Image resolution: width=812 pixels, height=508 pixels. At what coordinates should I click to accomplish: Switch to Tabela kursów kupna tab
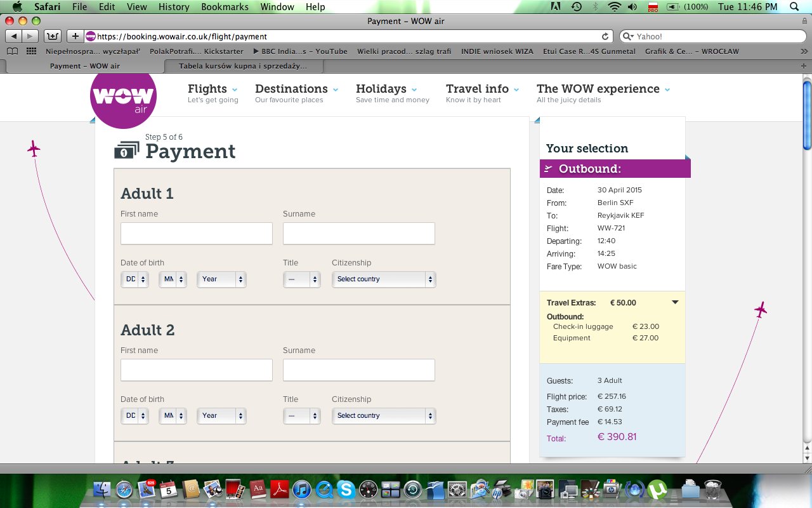[x=244, y=66]
